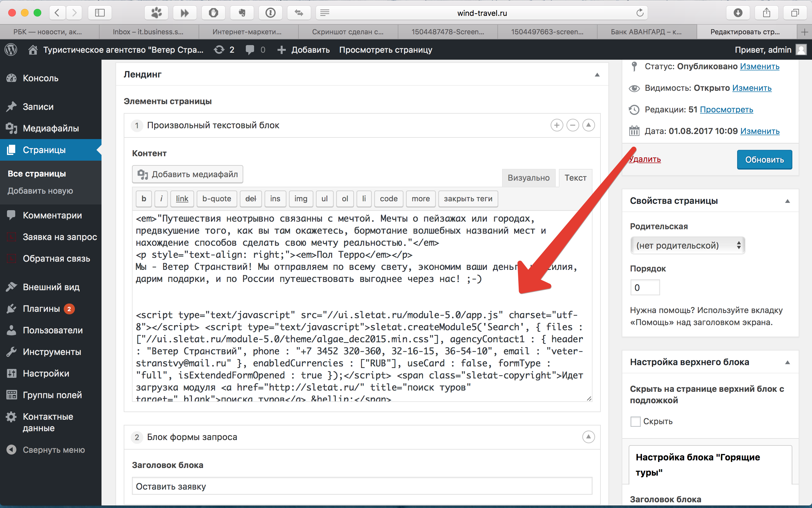Go back with Safari's back arrow
This screenshot has height=508, width=812.
tap(57, 13)
